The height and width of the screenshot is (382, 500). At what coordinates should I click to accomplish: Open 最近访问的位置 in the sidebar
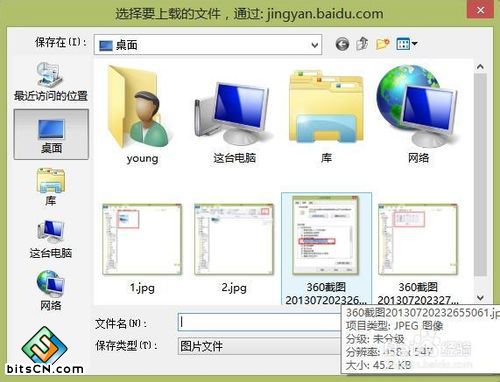(x=51, y=81)
